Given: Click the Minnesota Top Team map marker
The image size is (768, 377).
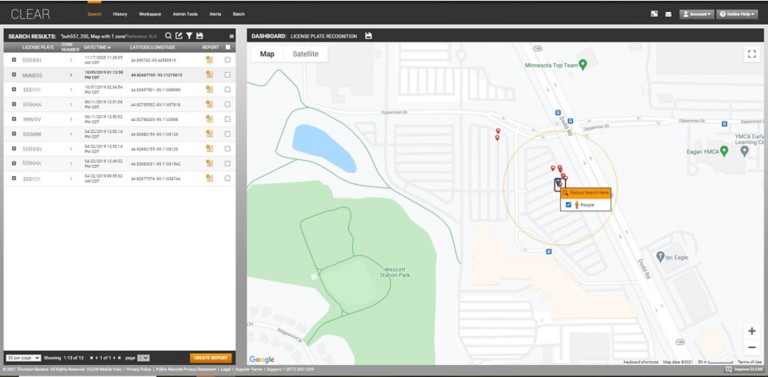Looking at the screenshot, I should pyautogui.click(x=583, y=65).
